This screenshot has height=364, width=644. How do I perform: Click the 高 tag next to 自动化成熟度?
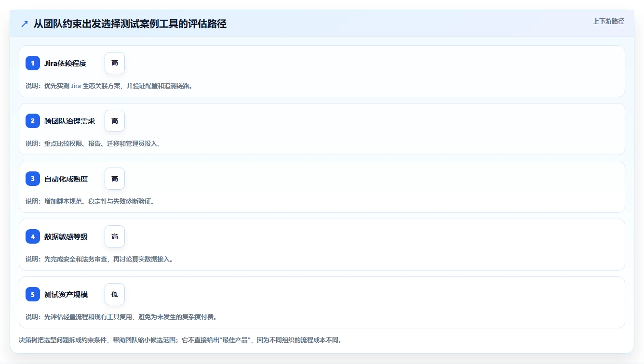point(115,179)
